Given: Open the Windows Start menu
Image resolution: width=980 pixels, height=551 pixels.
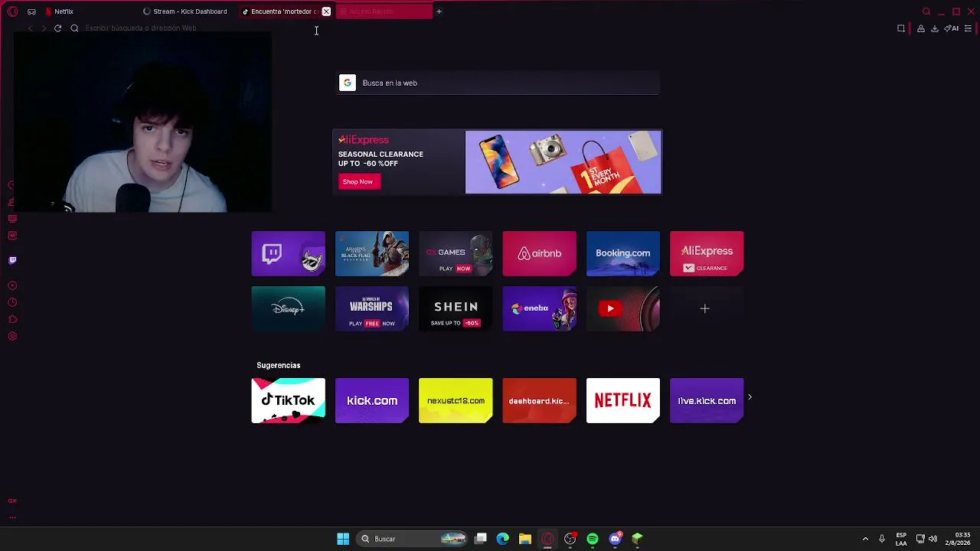Looking at the screenshot, I should (x=343, y=539).
